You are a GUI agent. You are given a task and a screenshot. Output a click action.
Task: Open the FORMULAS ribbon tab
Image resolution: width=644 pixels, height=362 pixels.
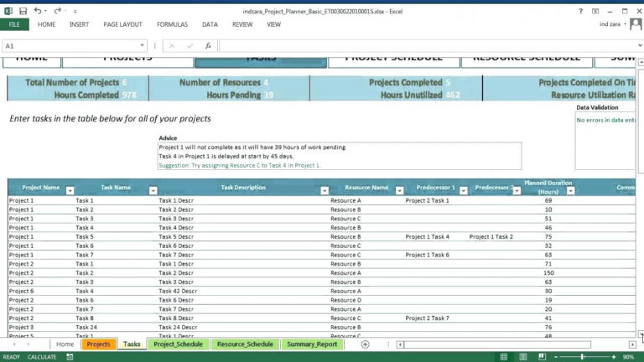tap(172, 25)
